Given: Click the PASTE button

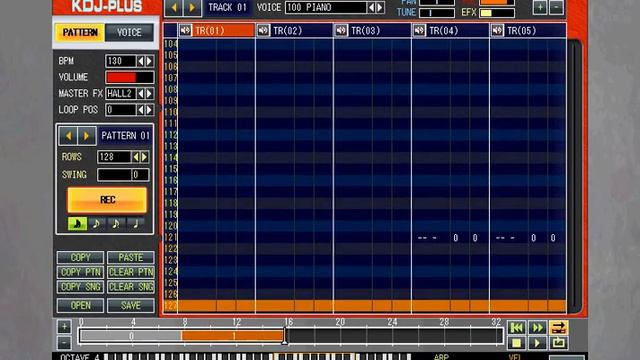Looking at the screenshot, I should [131, 258].
